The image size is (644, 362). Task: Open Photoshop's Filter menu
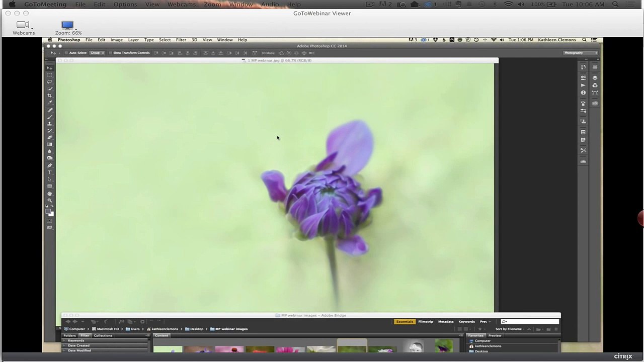(181, 40)
